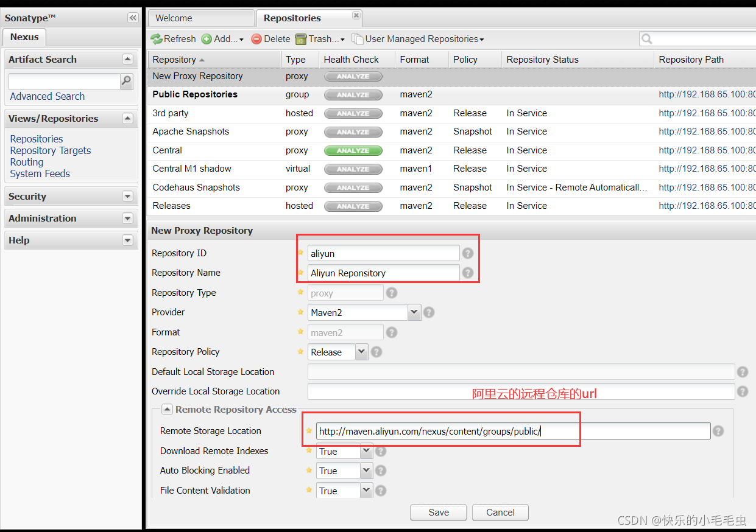
Task: Expand the Administration panel
Action: pos(127,218)
